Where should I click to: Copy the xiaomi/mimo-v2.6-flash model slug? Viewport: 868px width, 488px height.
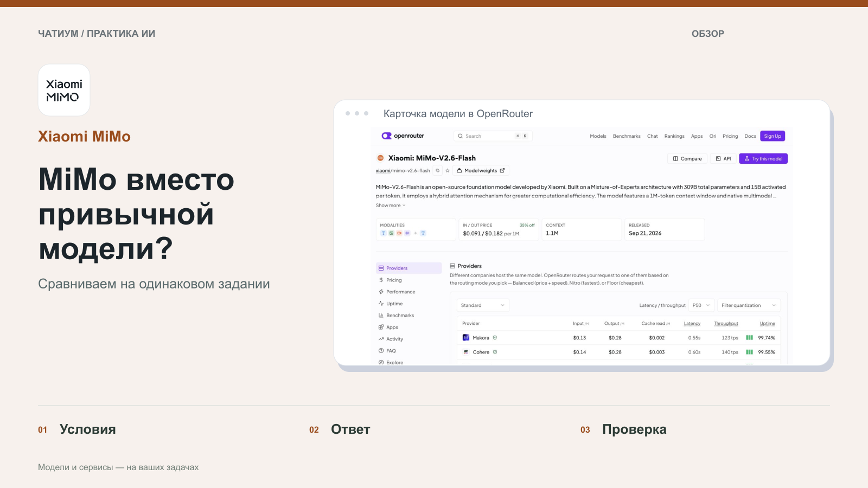coord(438,170)
